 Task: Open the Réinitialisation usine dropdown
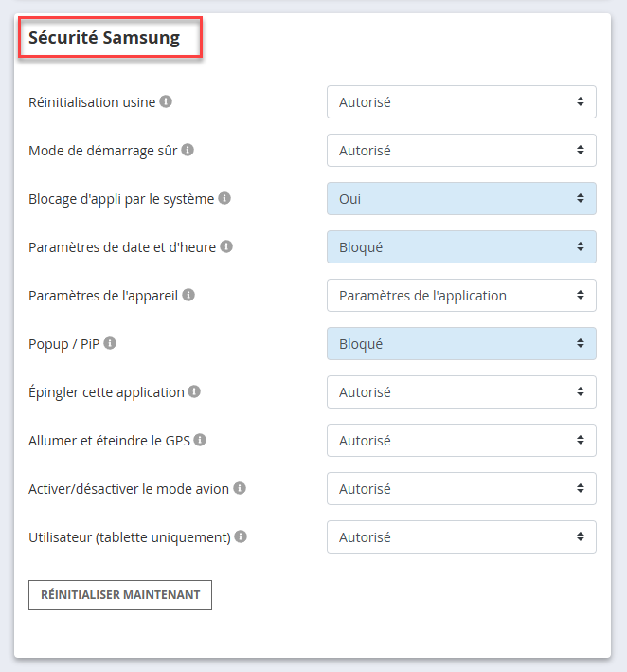pyautogui.click(x=461, y=102)
